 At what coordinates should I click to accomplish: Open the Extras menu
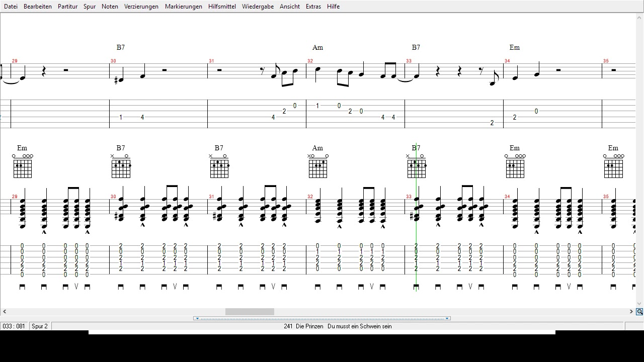[313, 7]
